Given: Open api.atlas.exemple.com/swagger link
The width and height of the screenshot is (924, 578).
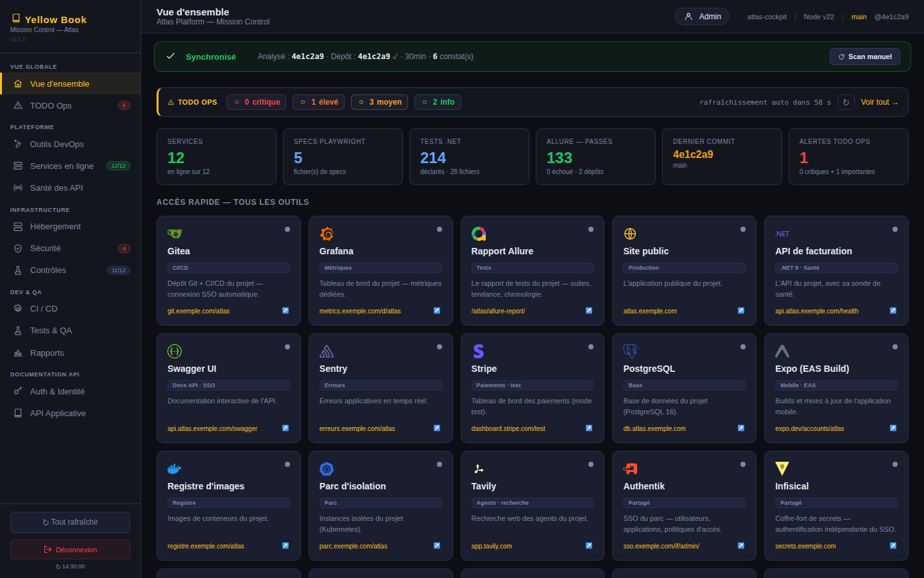Looking at the screenshot, I should (x=212, y=428).
